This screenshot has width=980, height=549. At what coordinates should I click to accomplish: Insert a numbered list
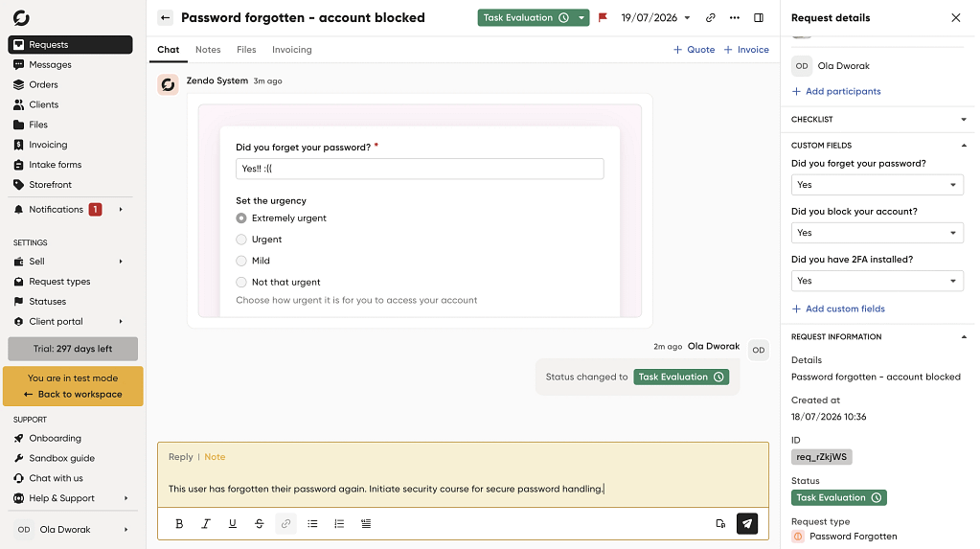[339, 523]
